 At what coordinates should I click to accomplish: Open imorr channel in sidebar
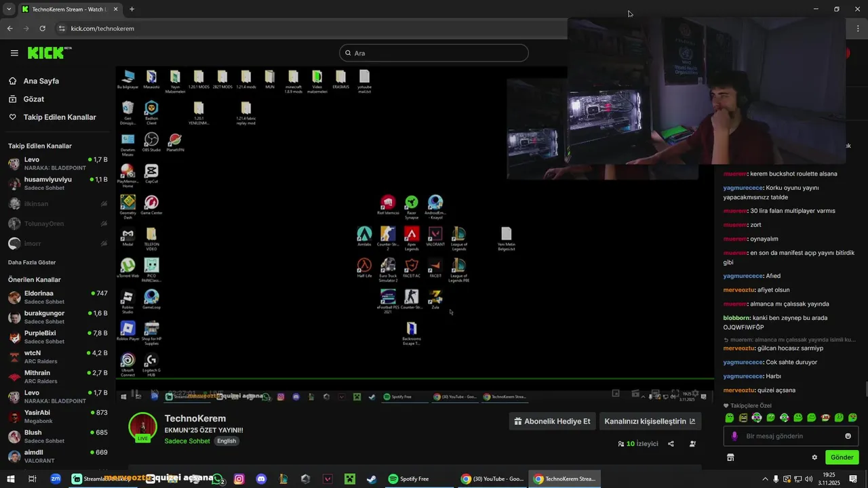coord(58,243)
